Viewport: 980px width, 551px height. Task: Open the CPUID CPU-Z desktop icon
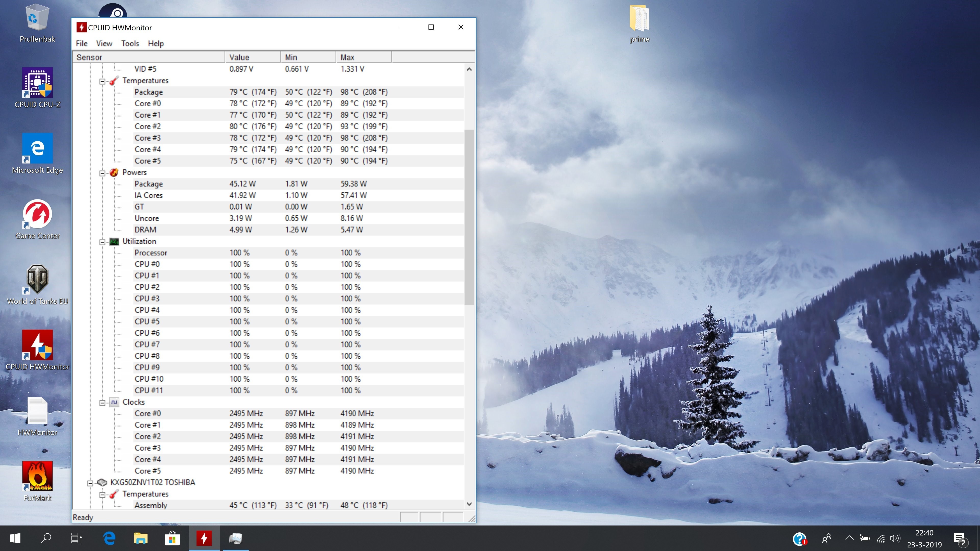coord(37,83)
